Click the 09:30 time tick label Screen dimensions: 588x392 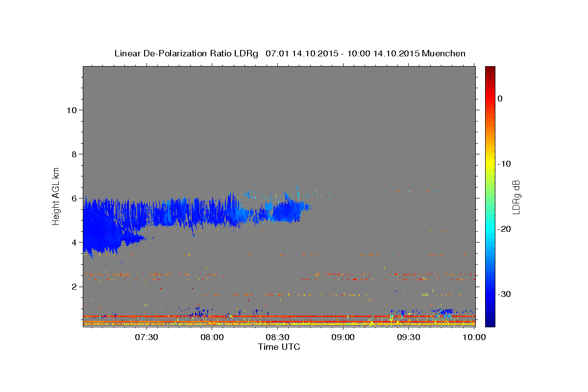pos(409,337)
